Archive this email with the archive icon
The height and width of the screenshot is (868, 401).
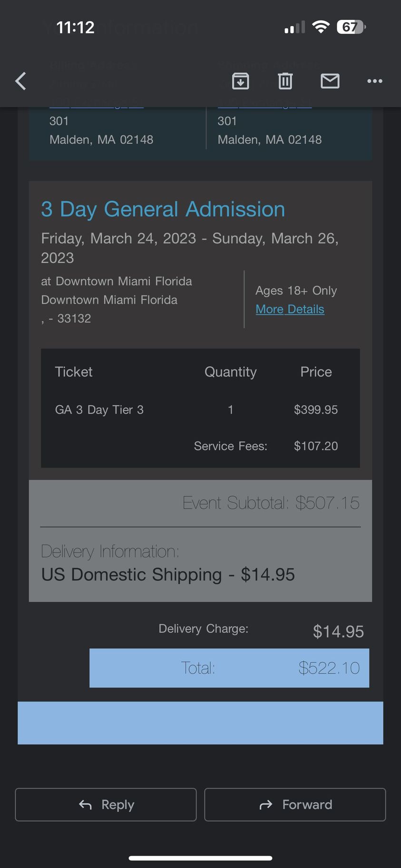point(241,81)
